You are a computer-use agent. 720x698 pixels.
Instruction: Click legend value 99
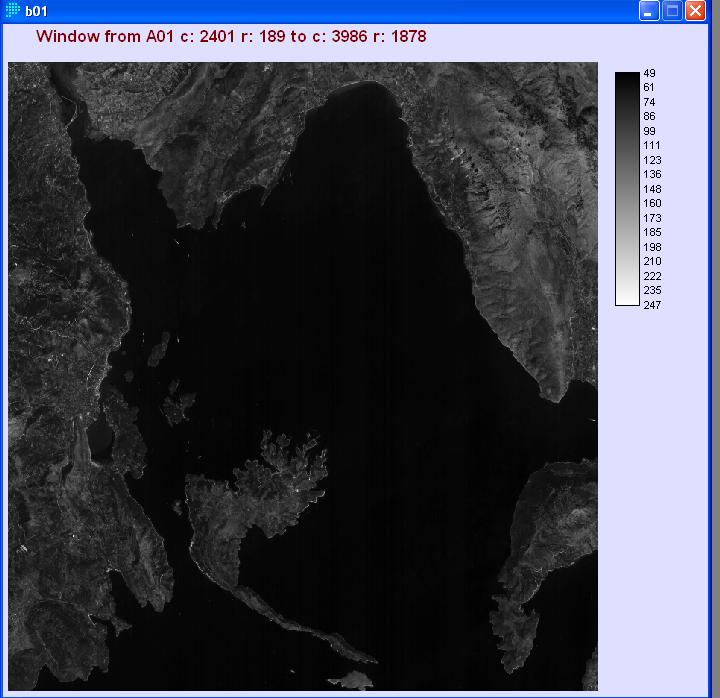[649, 131]
